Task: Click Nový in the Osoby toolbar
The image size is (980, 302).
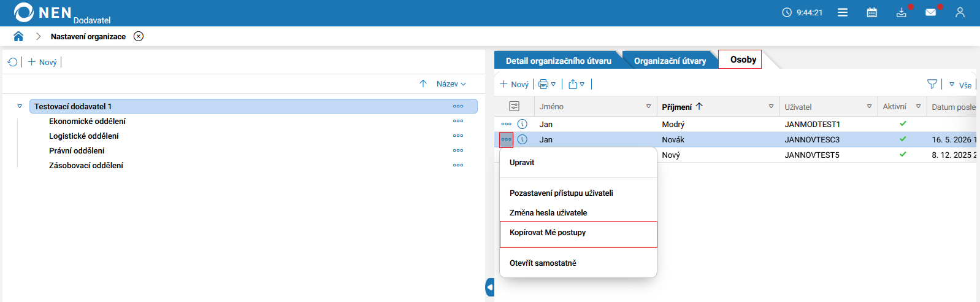Action: coord(514,84)
